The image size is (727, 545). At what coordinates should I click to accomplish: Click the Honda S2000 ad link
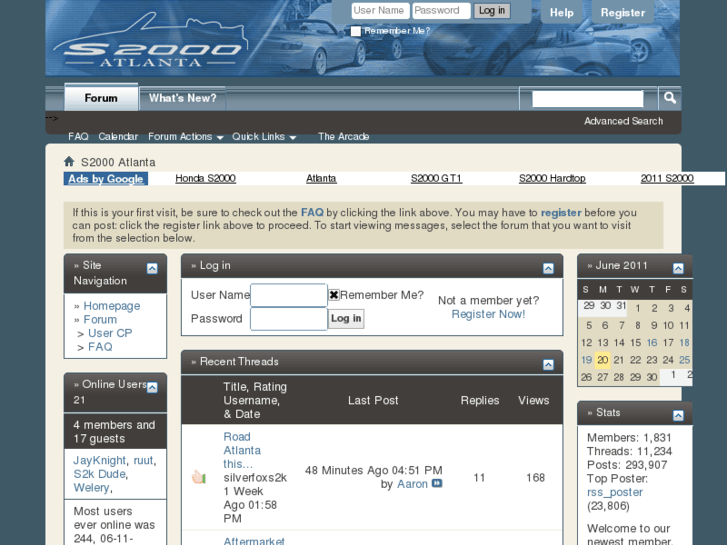tap(205, 178)
